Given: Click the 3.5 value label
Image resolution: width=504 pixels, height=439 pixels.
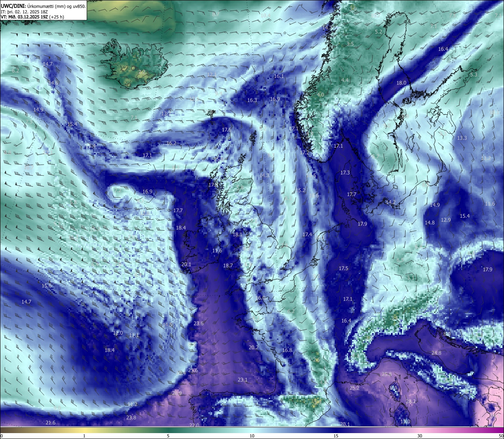Looking at the screenshot, I should pyautogui.click(x=350, y=44).
